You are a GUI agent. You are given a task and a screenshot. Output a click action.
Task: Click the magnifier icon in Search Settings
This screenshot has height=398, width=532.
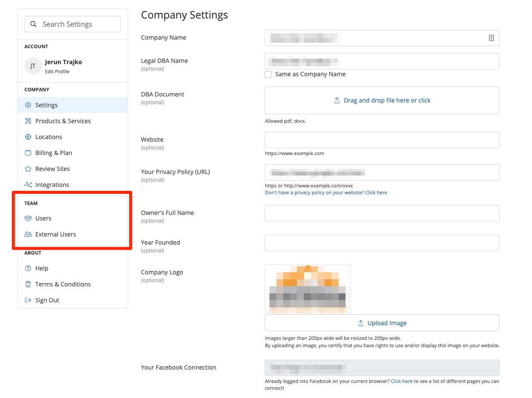(33, 25)
